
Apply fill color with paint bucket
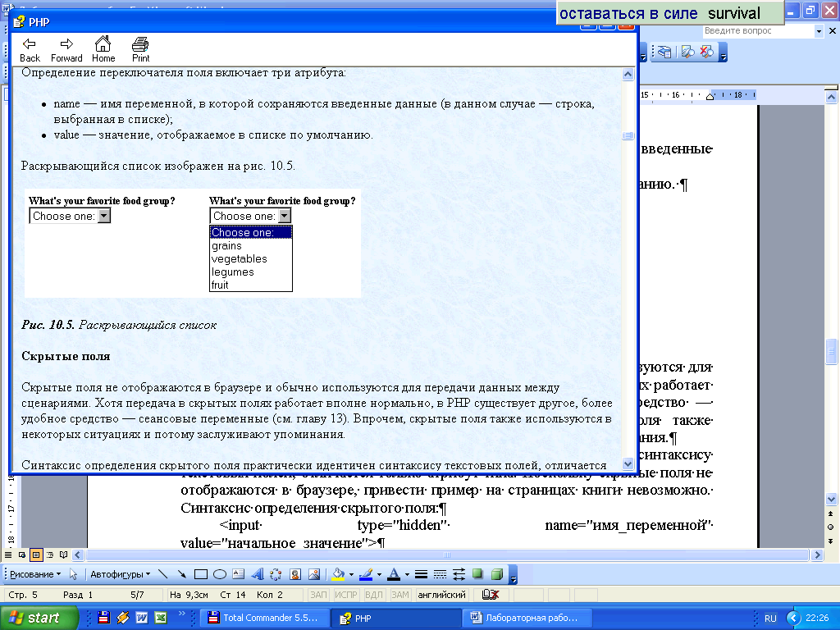pyautogui.click(x=338, y=574)
